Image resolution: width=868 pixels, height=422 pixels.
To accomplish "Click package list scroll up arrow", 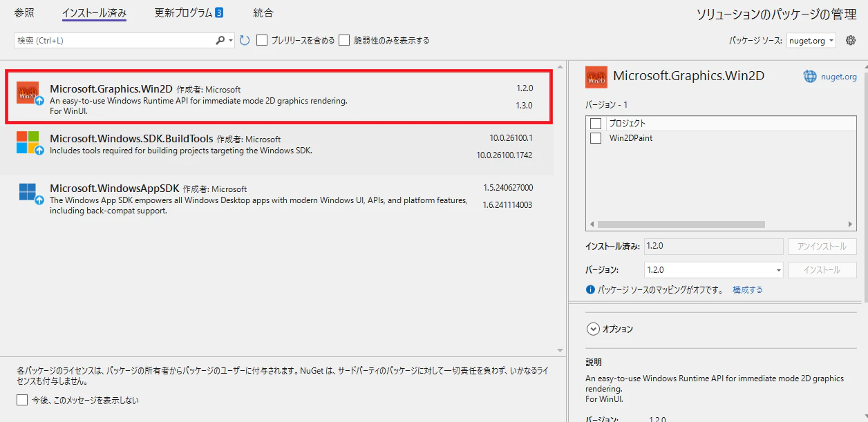I will pos(560,66).
